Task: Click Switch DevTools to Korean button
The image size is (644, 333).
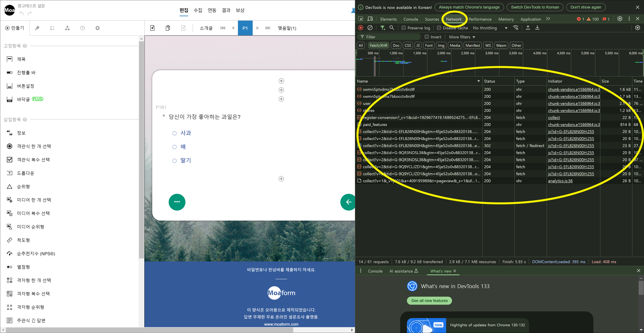Action: [x=535, y=7]
